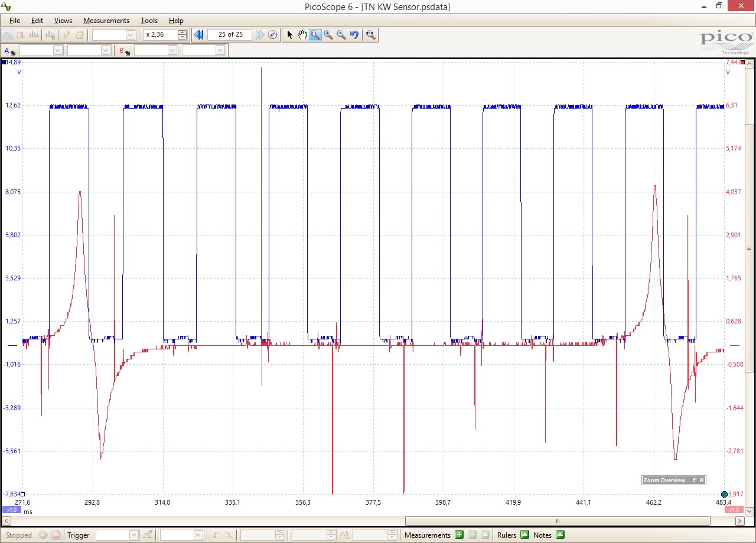Open the trigger source dropdown

[x=182, y=535]
